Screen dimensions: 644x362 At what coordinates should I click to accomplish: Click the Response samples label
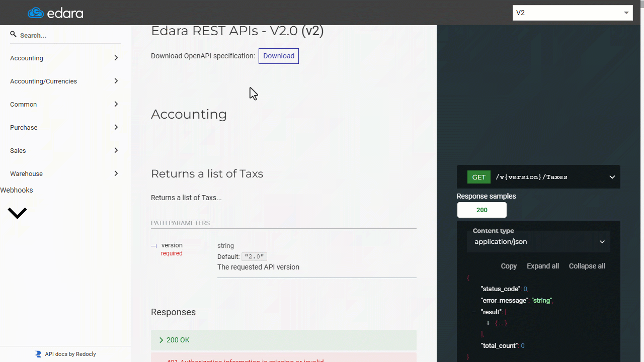coord(487,196)
